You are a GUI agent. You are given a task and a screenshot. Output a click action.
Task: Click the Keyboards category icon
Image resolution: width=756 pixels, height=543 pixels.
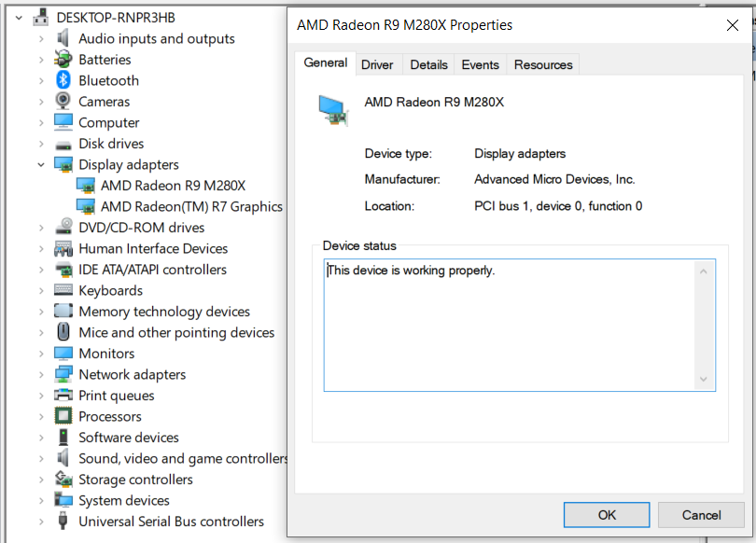click(x=63, y=290)
